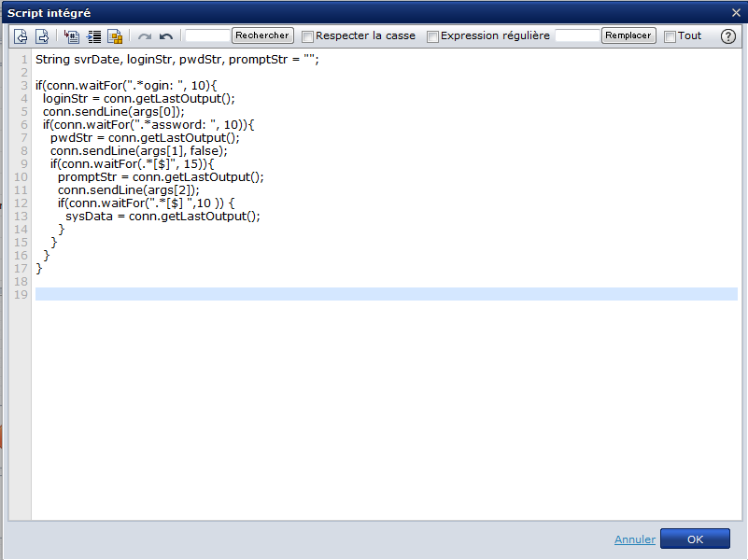Close the Script intégré dialog
748x560 pixels.
(x=736, y=13)
